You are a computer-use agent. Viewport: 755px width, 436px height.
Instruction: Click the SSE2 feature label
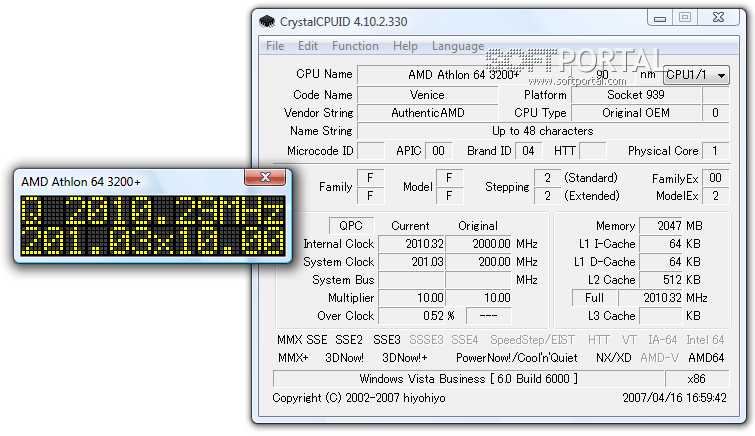coord(349,340)
